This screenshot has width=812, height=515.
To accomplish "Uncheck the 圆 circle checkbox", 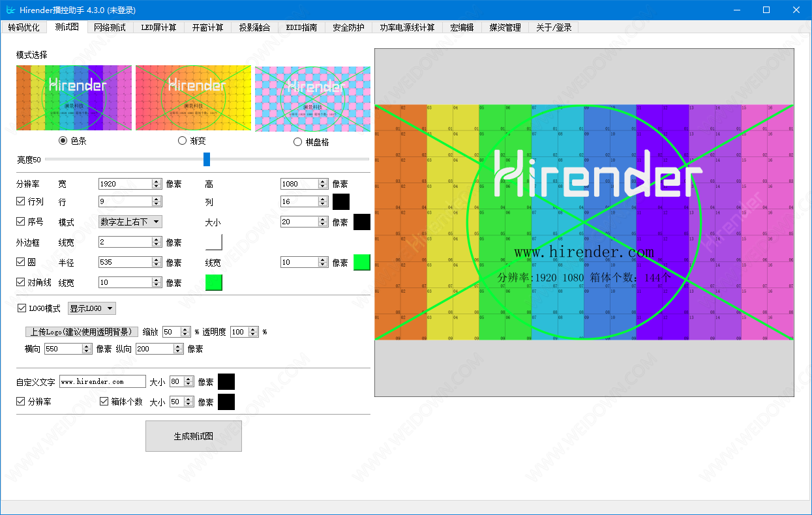I will [x=21, y=262].
